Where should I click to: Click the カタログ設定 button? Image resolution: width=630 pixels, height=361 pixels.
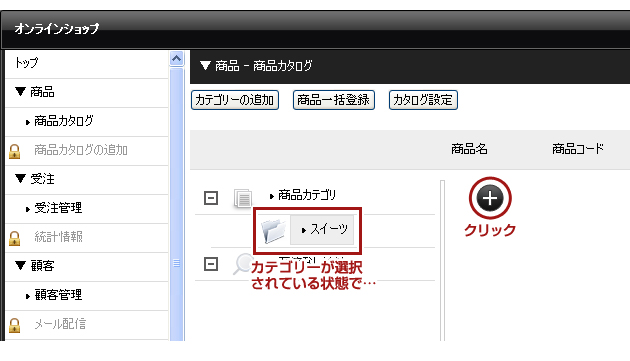[x=423, y=100]
